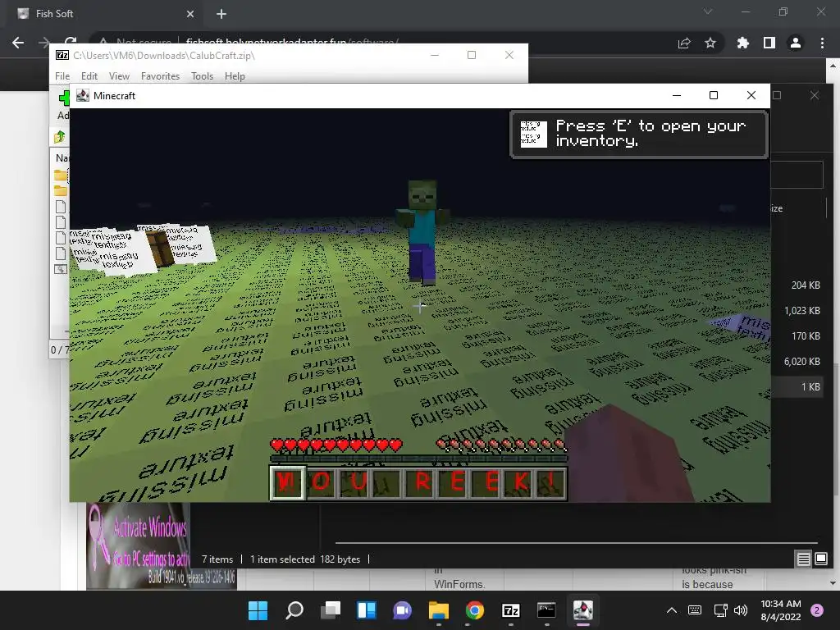Click the 170 KB size cell in Explorer
The width and height of the screenshot is (840, 630).
[x=806, y=336]
